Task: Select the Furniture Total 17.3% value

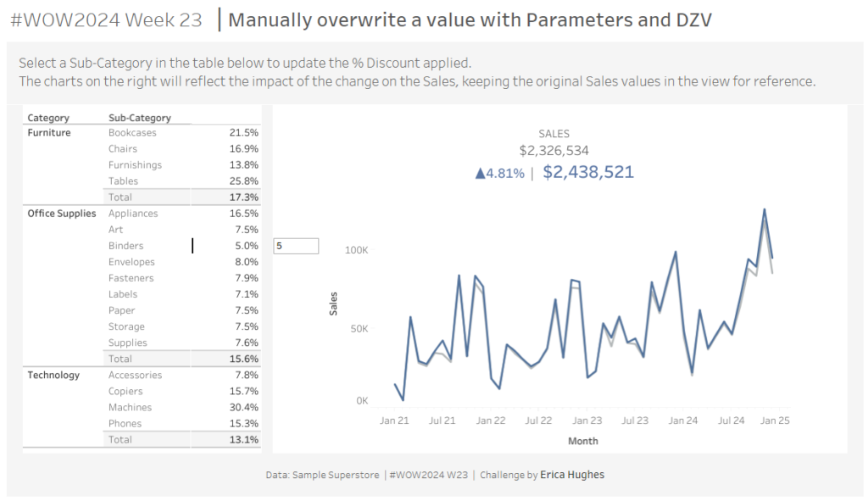Action: (244, 198)
